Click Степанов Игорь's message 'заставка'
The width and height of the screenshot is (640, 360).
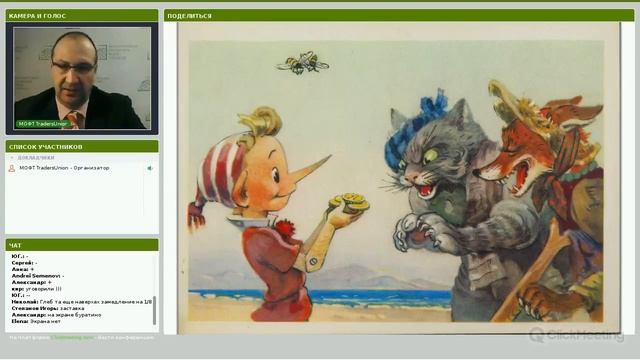(x=48, y=308)
